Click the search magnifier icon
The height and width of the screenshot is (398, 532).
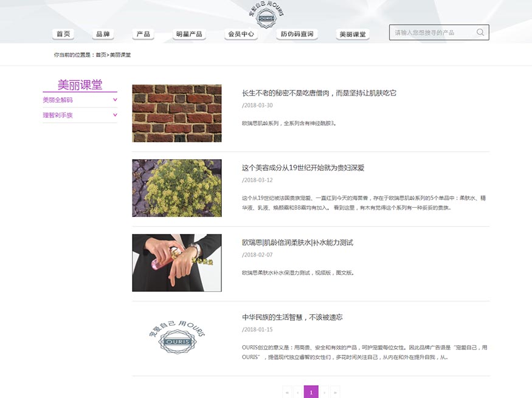[x=480, y=32]
